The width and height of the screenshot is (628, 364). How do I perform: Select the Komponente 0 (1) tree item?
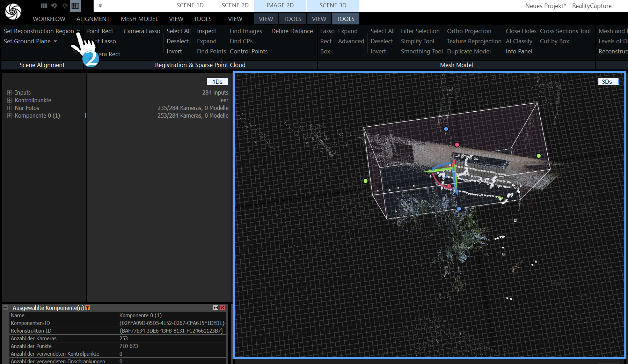(37, 116)
